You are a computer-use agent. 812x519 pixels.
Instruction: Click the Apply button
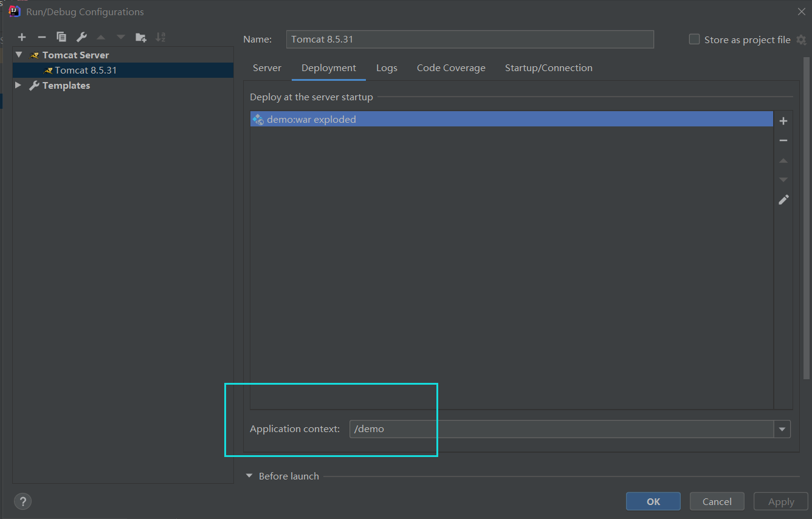click(x=781, y=501)
